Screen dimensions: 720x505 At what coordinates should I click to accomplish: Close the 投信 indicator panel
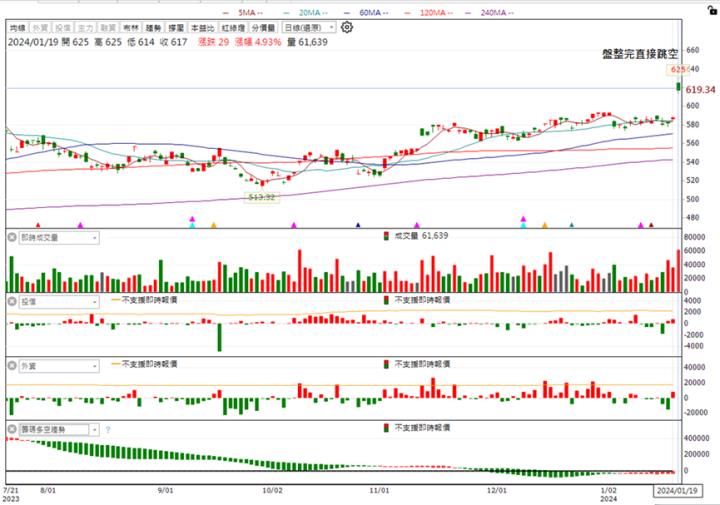point(12,300)
